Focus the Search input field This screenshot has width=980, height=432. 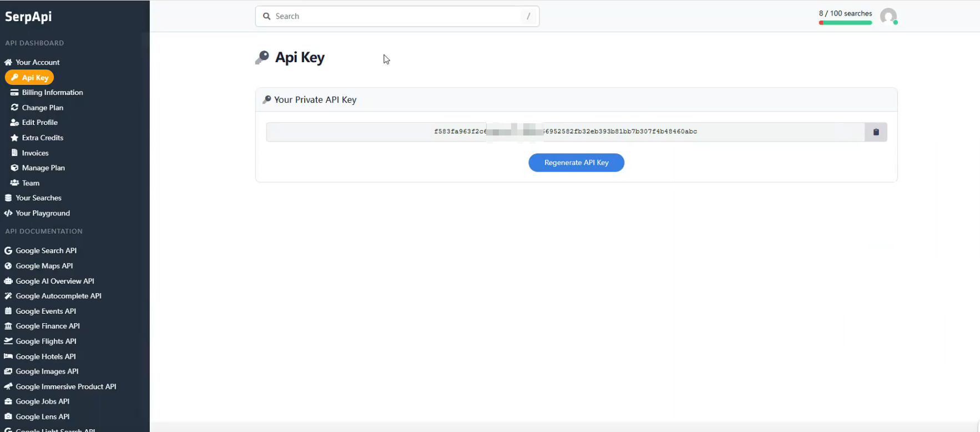(x=397, y=16)
